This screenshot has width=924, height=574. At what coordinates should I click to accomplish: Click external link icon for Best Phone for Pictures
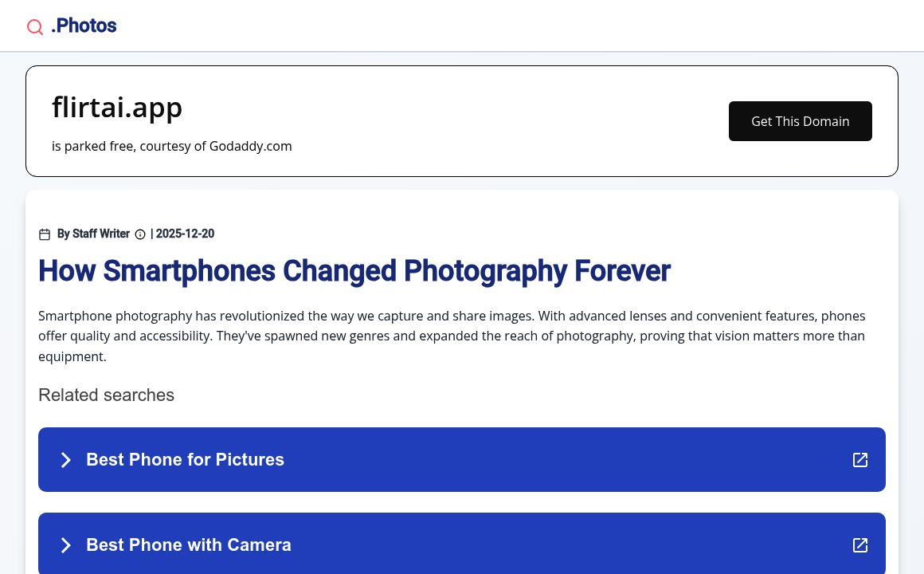[x=860, y=460]
